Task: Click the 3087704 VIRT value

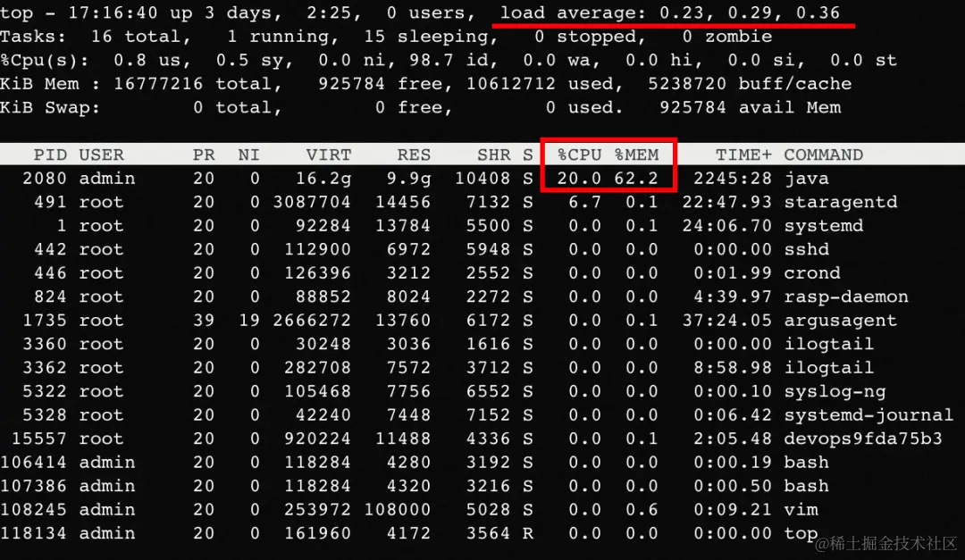Action: point(312,202)
